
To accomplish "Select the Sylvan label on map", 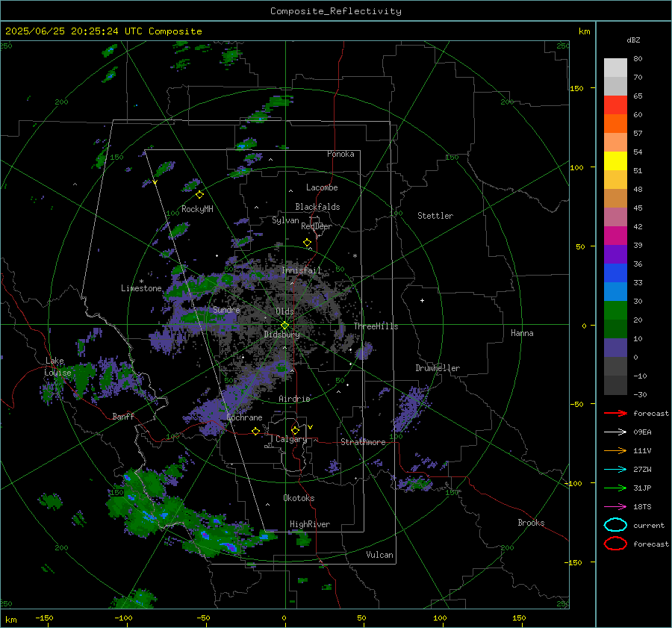I will 285,220.
